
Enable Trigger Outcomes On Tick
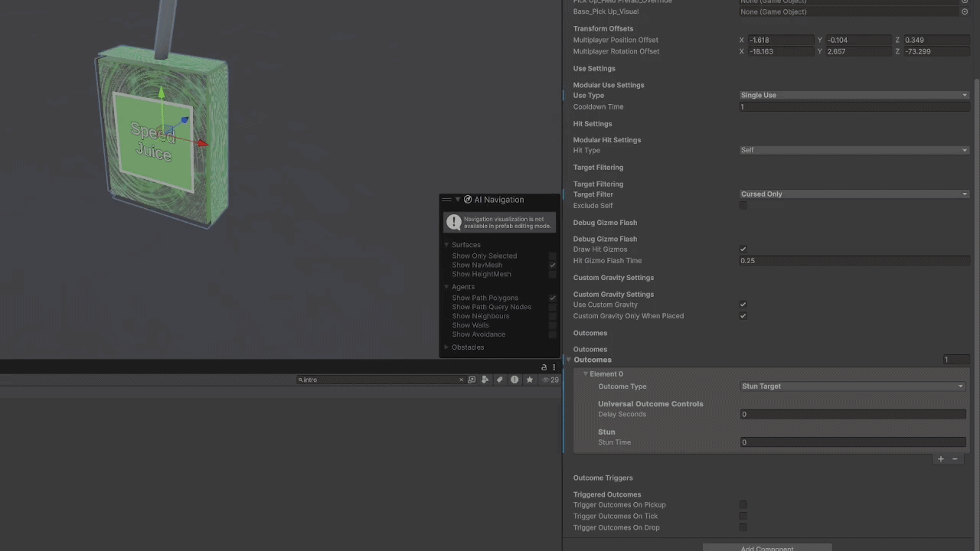743,517
